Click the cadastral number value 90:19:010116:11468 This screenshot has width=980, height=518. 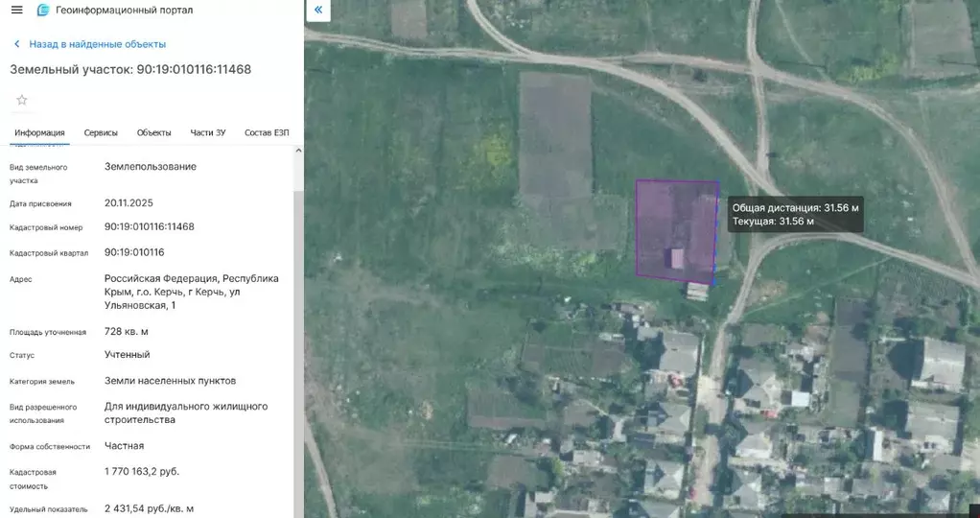click(150, 227)
